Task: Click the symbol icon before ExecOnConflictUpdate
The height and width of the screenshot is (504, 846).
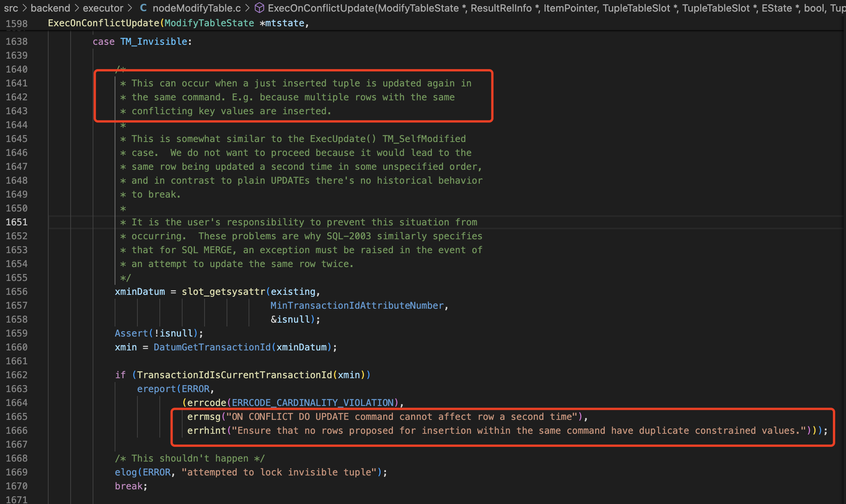Action: [x=259, y=8]
